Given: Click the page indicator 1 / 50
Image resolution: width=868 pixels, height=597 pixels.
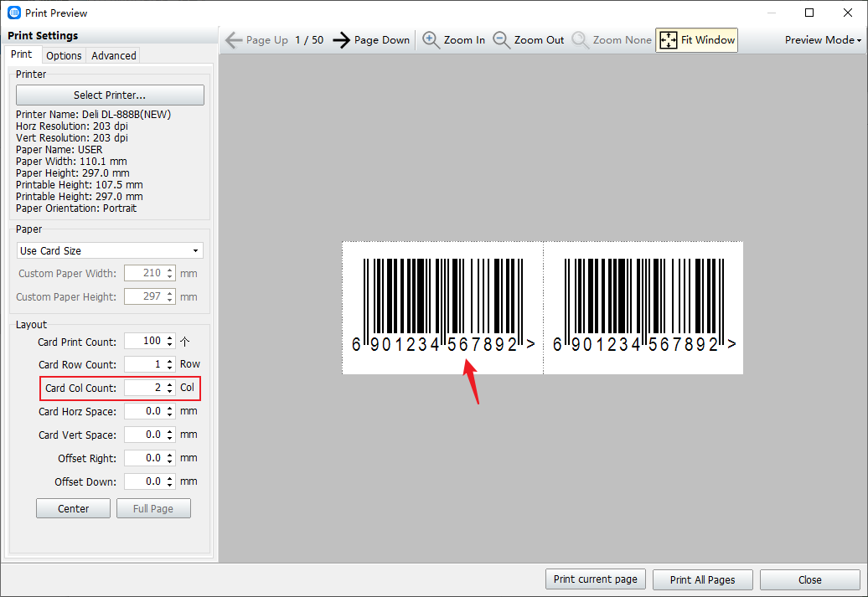Looking at the screenshot, I should pyautogui.click(x=309, y=40).
